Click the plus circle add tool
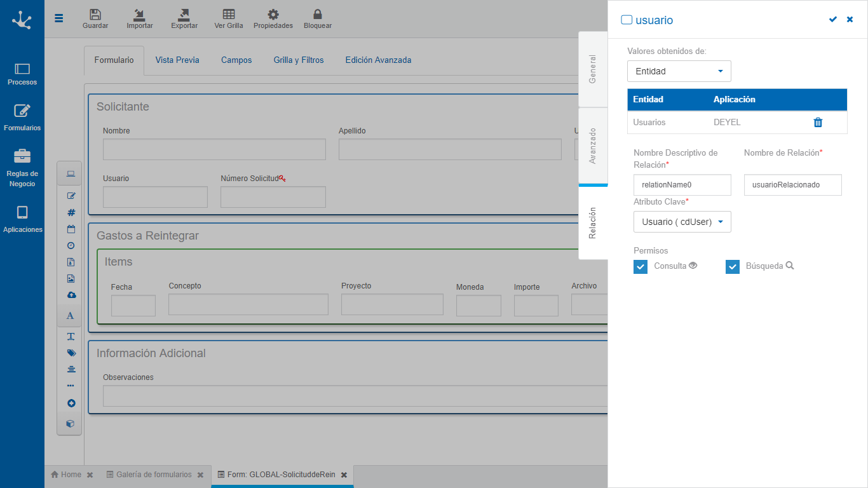The width and height of the screenshot is (868, 488). click(71, 403)
